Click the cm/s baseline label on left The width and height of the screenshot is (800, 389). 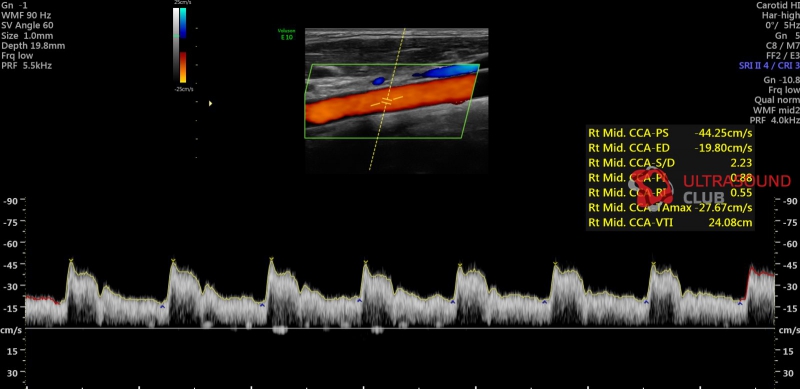(x=11, y=330)
